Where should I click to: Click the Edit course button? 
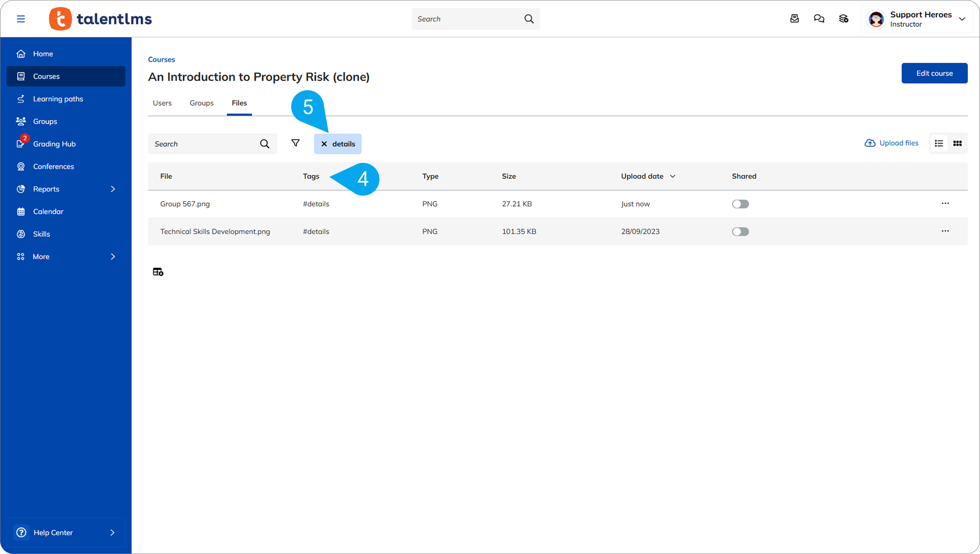(934, 73)
